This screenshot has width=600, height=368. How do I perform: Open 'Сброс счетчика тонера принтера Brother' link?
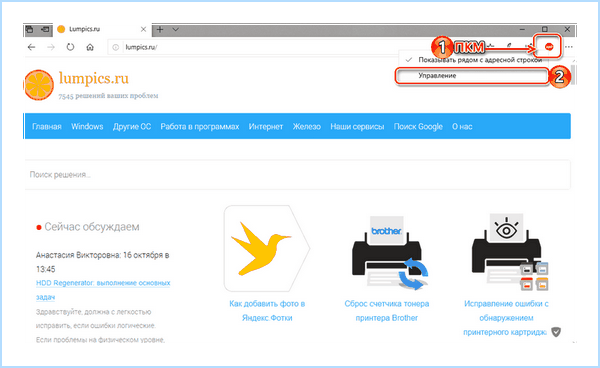387,311
